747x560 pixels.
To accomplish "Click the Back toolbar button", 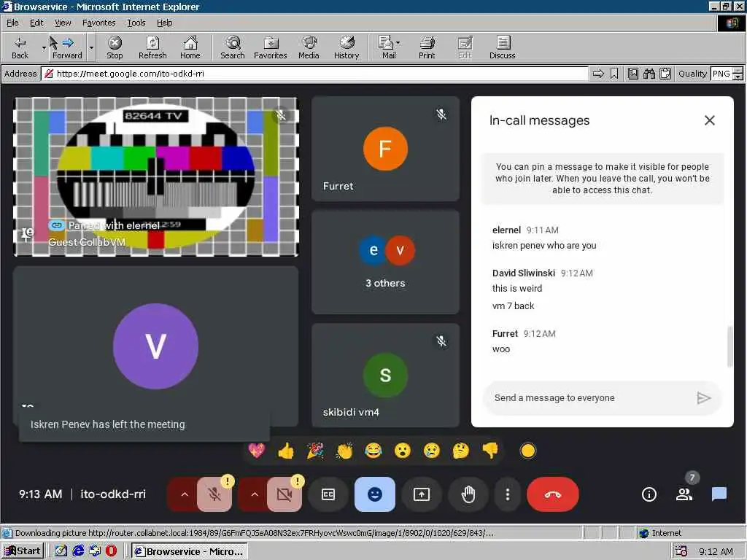I will click(x=20, y=47).
